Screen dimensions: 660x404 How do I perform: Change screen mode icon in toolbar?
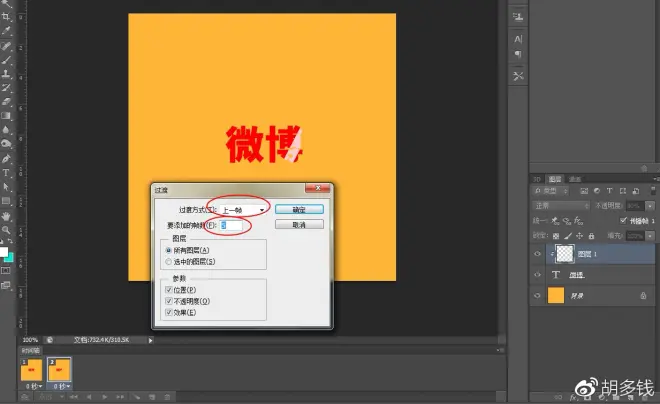pos(5,285)
